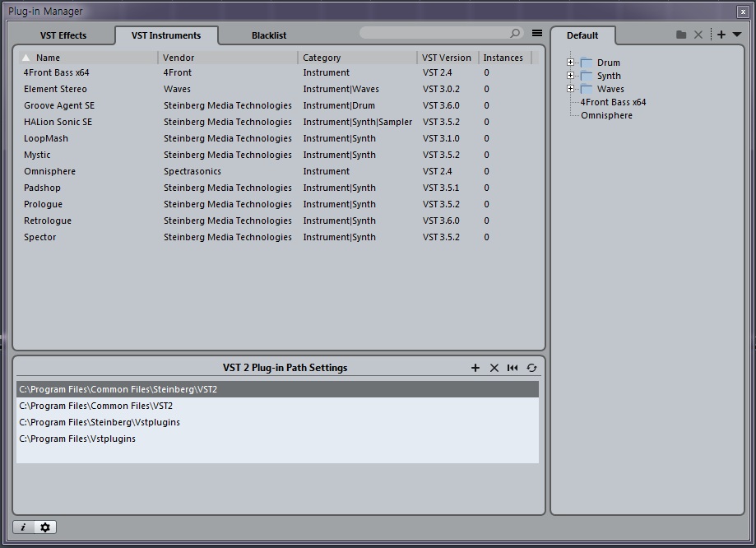Sort by the Category column header
756x548 pixels.
coord(357,58)
